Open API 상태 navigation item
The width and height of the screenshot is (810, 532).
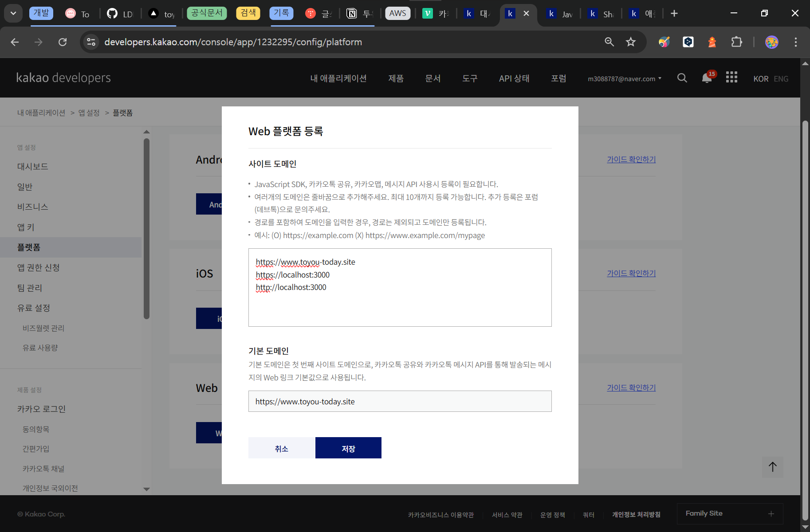pyautogui.click(x=514, y=78)
